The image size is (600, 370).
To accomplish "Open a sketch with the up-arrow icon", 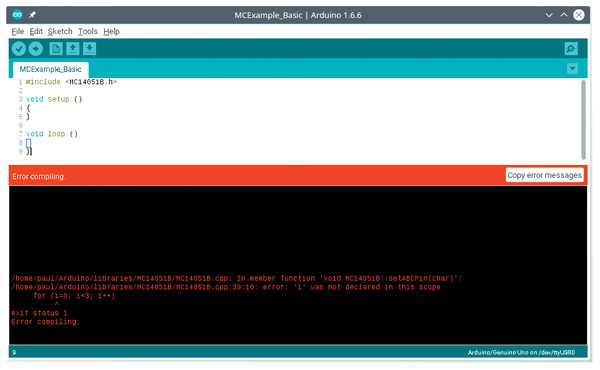I will pos(73,49).
